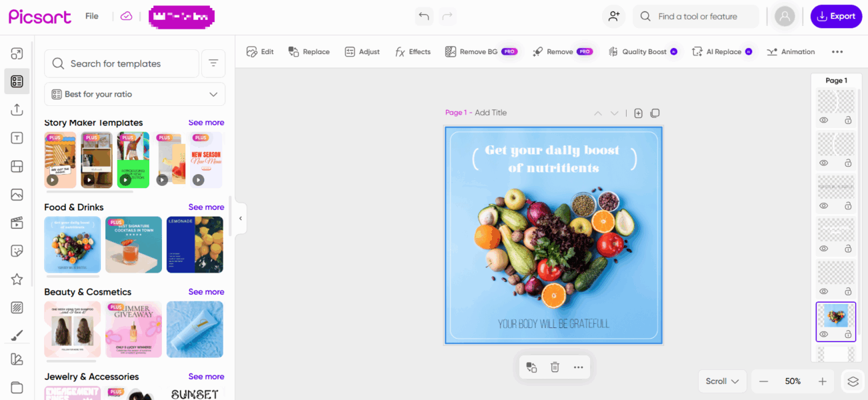Image resolution: width=868 pixels, height=400 pixels.
Task: Apply Remove BG from the top toolbar
Action: [481, 51]
